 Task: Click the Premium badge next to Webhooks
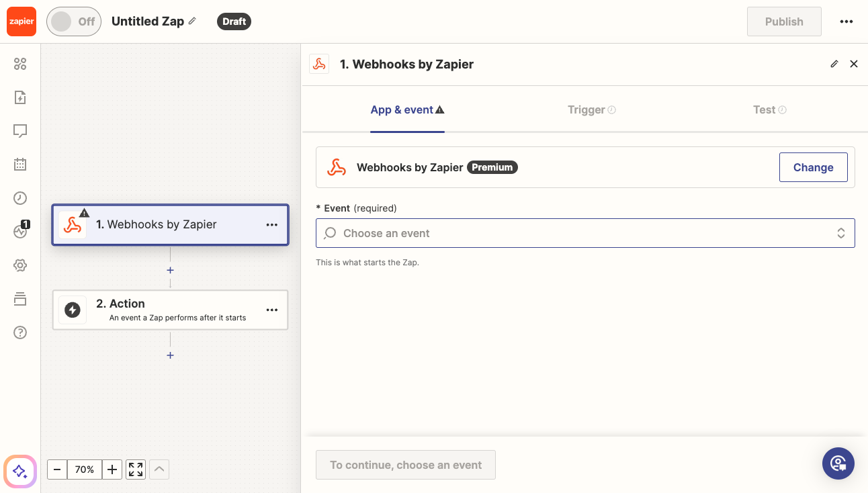(492, 167)
